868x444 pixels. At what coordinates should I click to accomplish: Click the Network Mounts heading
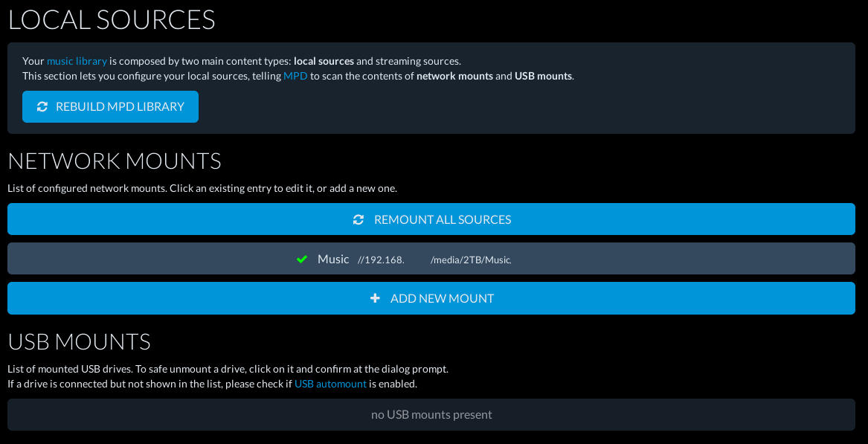pos(115,161)
